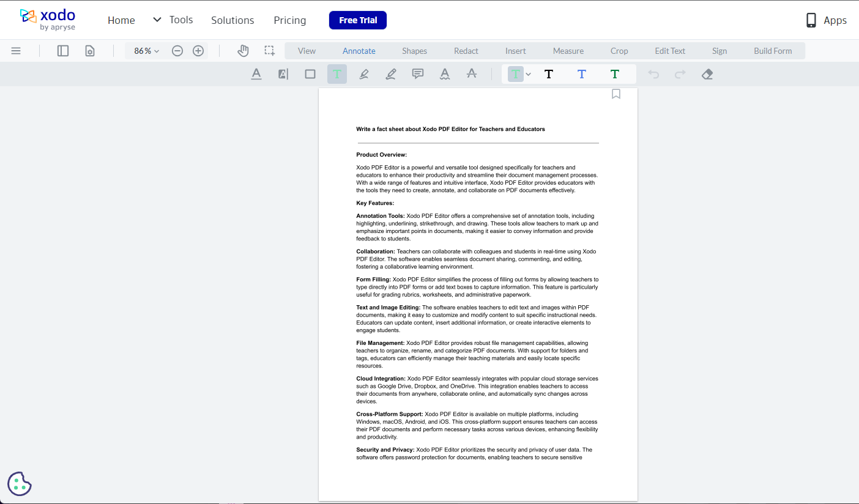Select the freehand pen tool
The image size is (859, 504).
391,74
